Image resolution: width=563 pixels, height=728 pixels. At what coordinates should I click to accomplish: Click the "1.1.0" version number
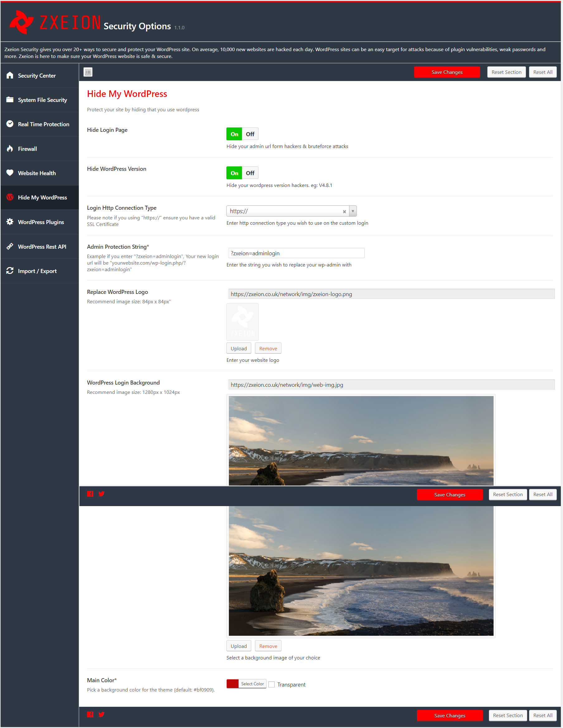pyautogui.click(x=179, y=28)
